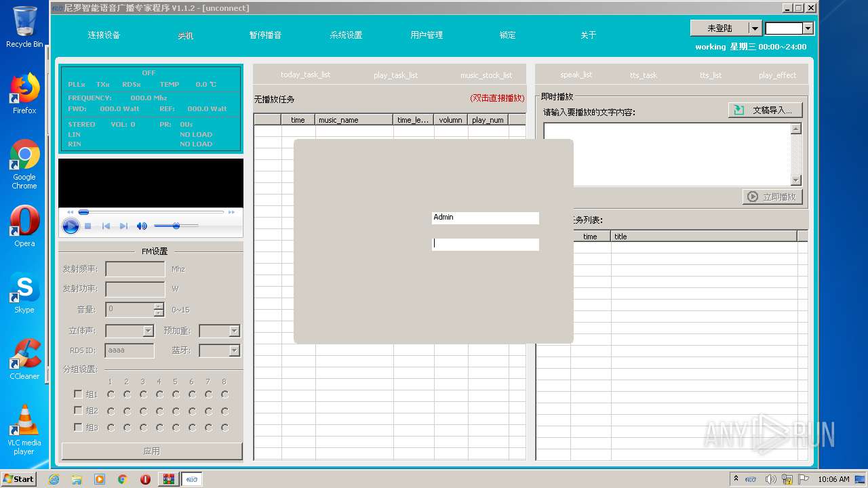The width and height of the screenshot is (868, 488).
Task: Enable the 组1 checkbox
Action: pos(78,394)
